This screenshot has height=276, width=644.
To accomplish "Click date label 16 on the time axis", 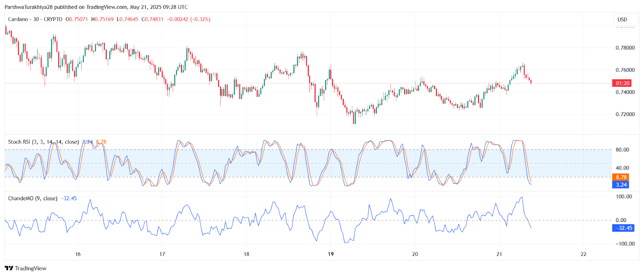I will coord(78,254).
